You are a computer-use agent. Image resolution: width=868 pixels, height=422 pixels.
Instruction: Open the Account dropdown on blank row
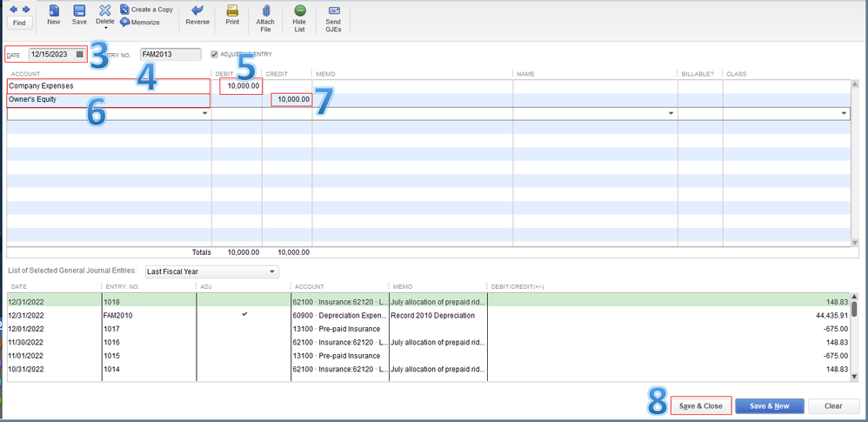(204, 113)
